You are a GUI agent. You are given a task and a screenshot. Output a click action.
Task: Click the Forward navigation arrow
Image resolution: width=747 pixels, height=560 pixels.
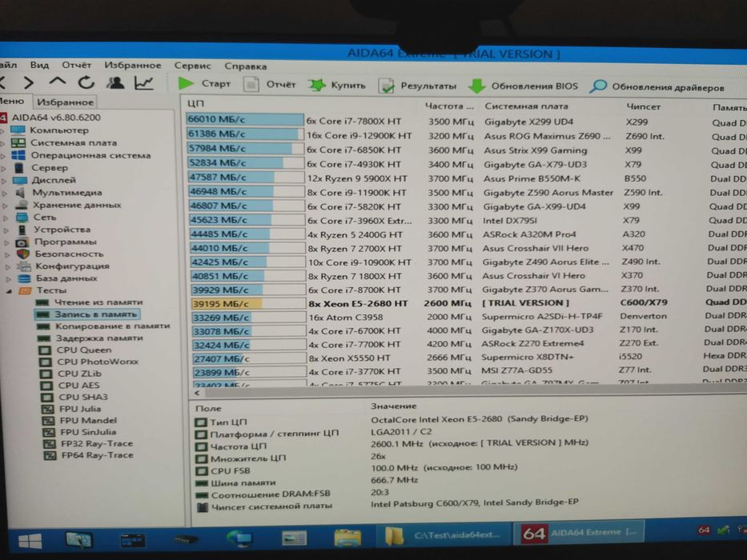pos(29,83)
